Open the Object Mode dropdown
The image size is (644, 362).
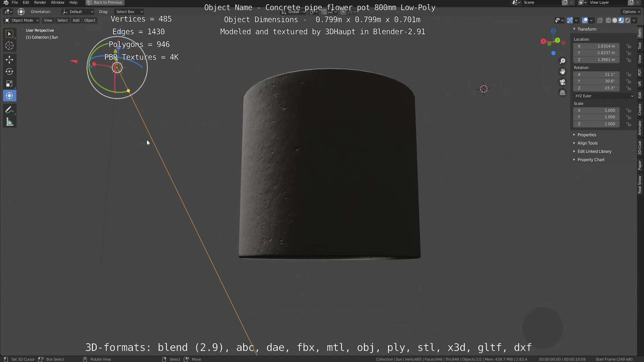point(22,20)
